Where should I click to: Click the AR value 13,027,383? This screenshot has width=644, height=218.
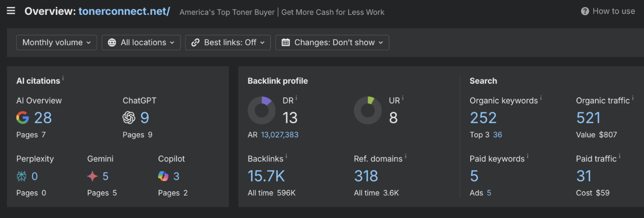279,135
